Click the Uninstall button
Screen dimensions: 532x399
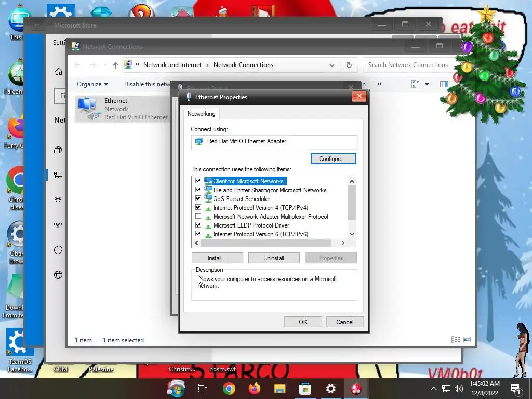point(274,258)
